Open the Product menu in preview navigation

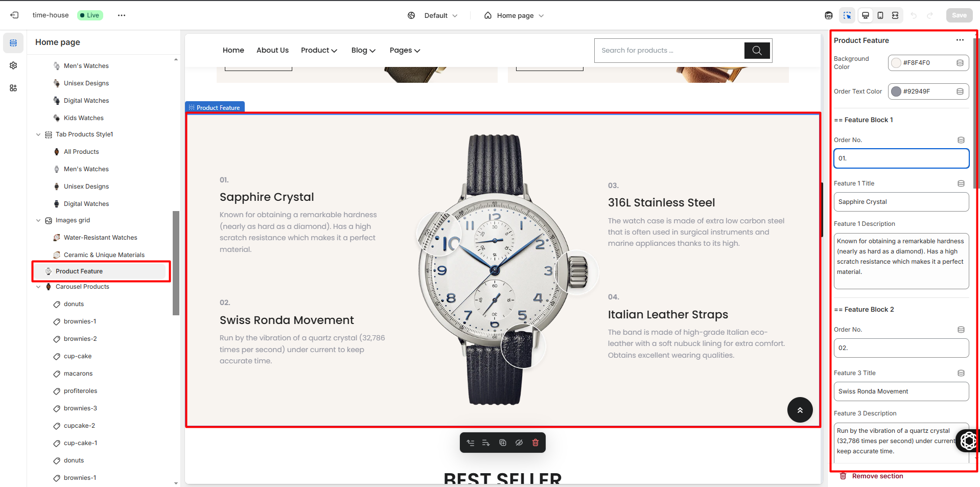[x=319, y=50]
